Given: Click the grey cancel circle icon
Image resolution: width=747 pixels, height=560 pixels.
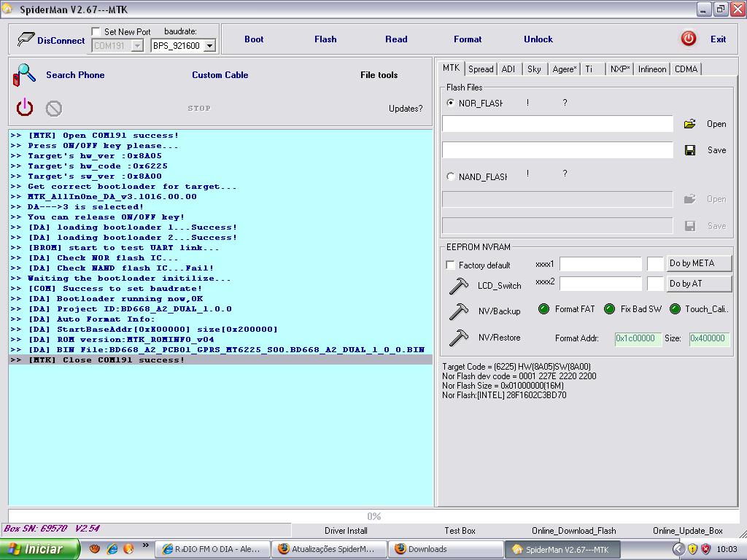Looking at the screenshot, I should [54, 109].
